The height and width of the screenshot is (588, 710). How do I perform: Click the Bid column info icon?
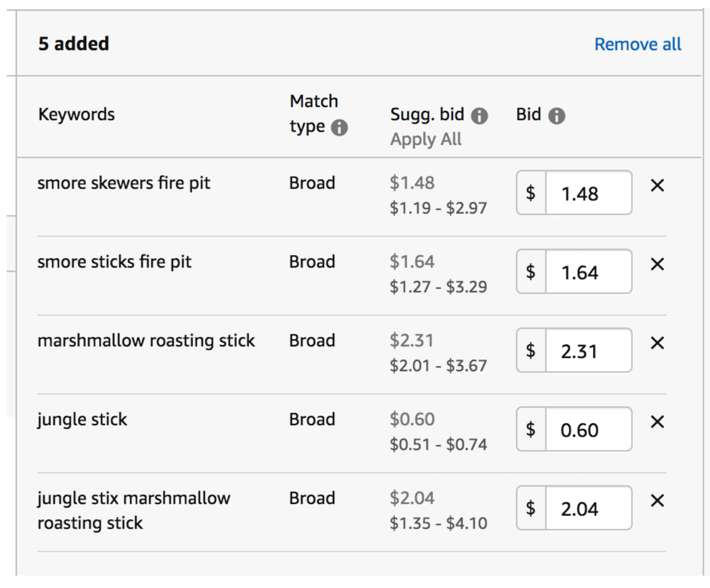[x=557, y=116]
